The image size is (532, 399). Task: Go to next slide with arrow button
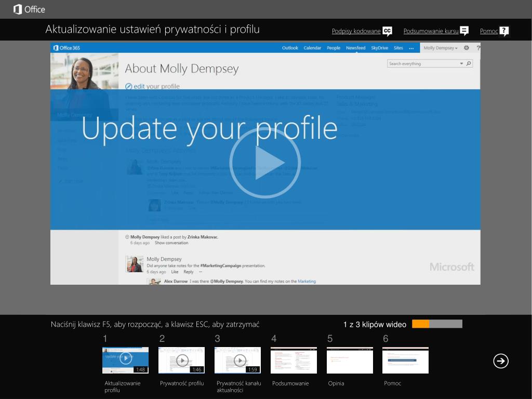501,361
